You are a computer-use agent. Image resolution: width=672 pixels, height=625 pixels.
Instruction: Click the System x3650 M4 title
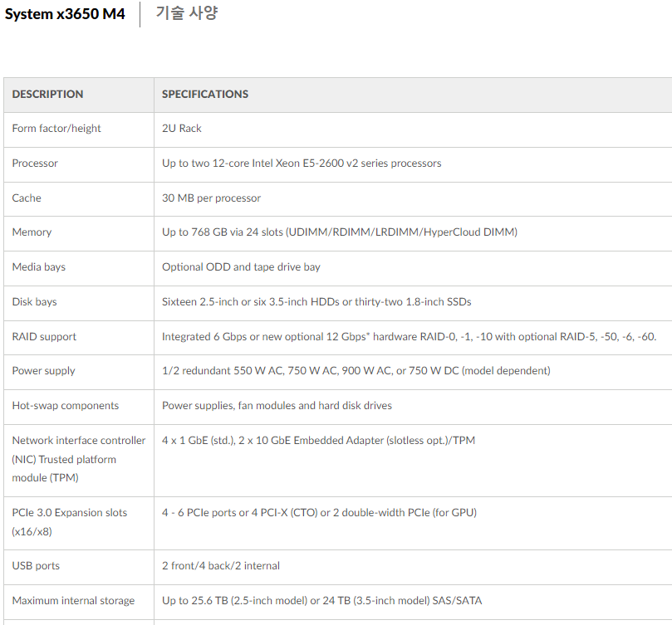tap(65, 14)
